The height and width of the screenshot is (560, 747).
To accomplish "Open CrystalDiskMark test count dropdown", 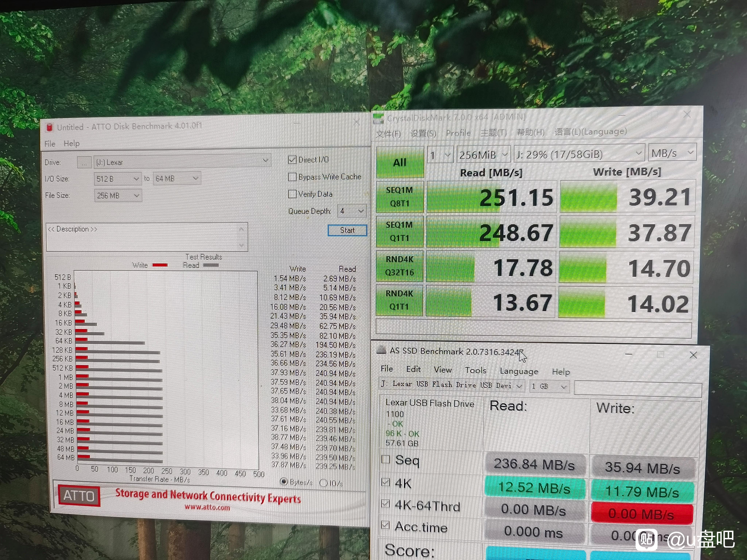I will 440,155.
